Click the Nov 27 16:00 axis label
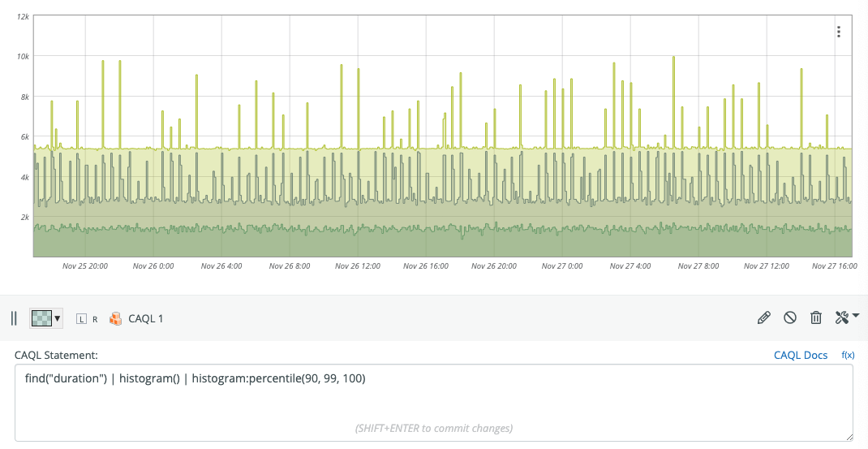This screenshot has height=449, width=868. [835, 266]
